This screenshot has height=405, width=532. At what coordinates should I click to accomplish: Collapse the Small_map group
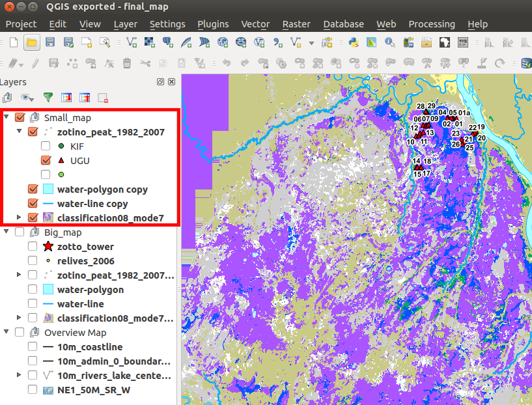7,118
